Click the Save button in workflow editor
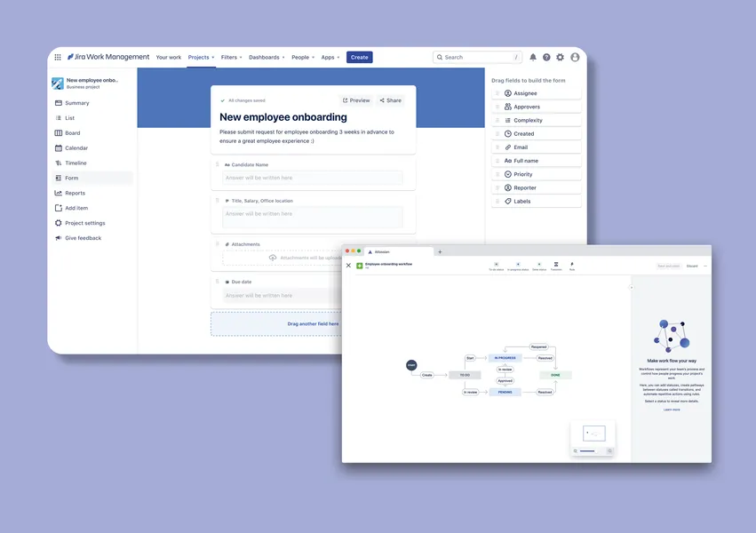Image resolution: width=756 pixels, height=533 pixels. coord(668,266)
